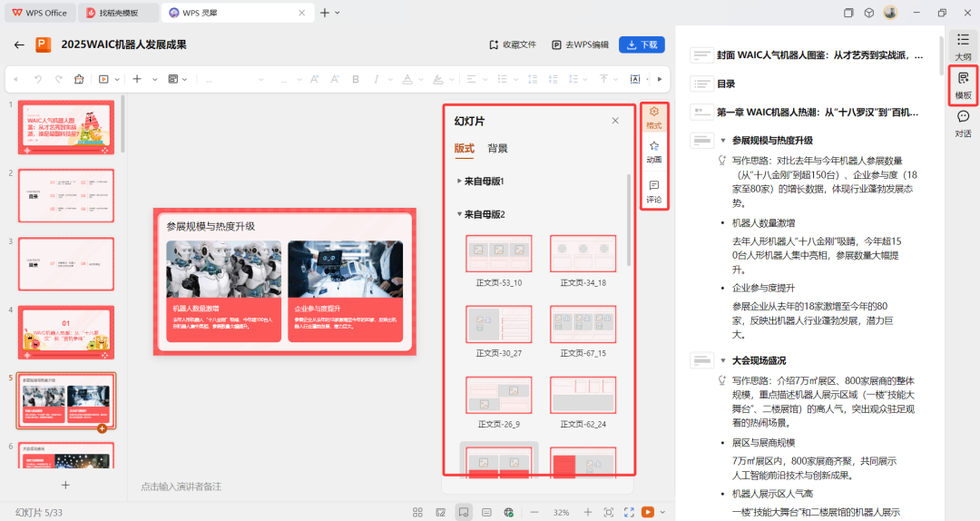Click the 去WPS编辑 button

coord(581,44)
